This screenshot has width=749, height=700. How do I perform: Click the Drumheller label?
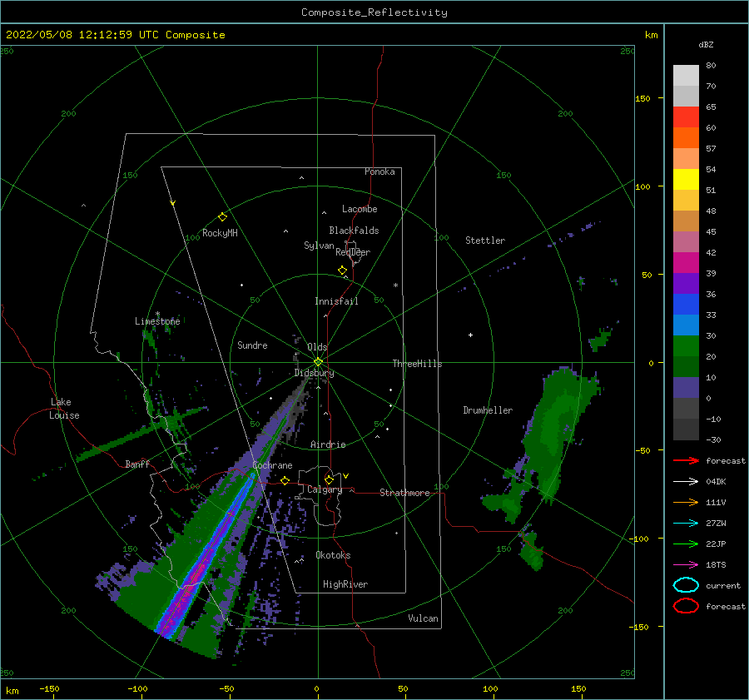click(488, 410)
